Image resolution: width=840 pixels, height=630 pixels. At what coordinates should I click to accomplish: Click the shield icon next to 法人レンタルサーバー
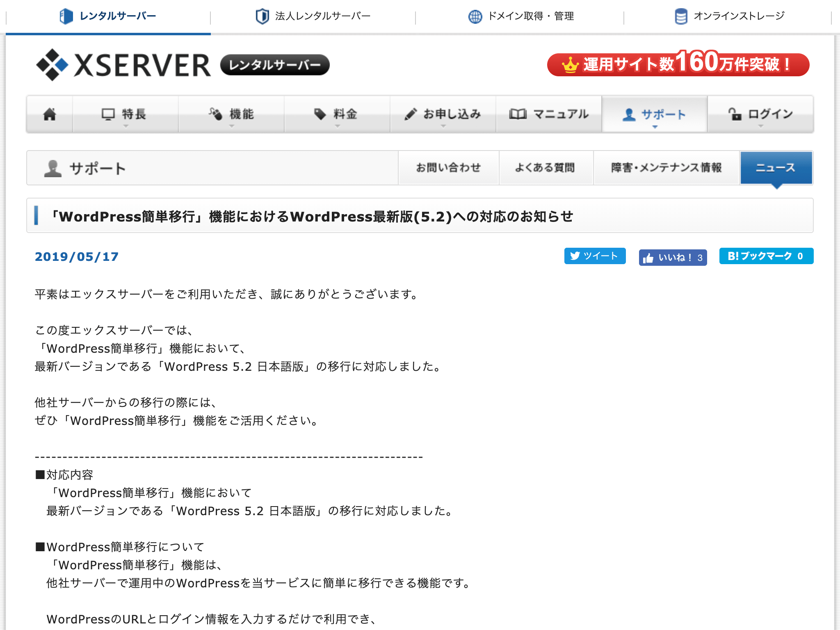262,16
